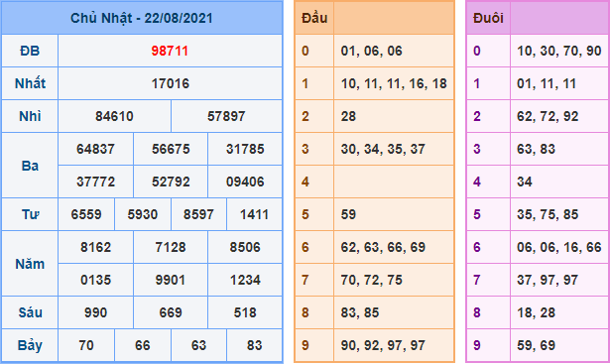This screenshot has height=364, width=610.
Task: Select Đầu values 01, 06, 06
Action: click(372, 51)
